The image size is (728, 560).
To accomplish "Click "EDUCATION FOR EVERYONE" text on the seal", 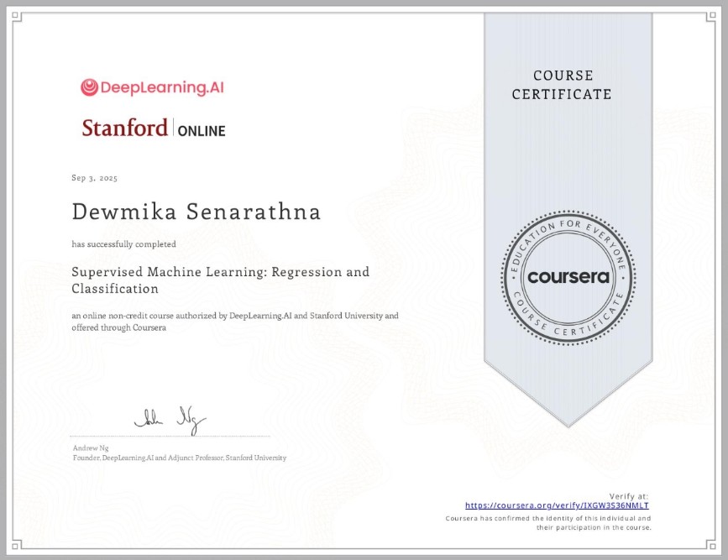I will click(x=568, y=229).
